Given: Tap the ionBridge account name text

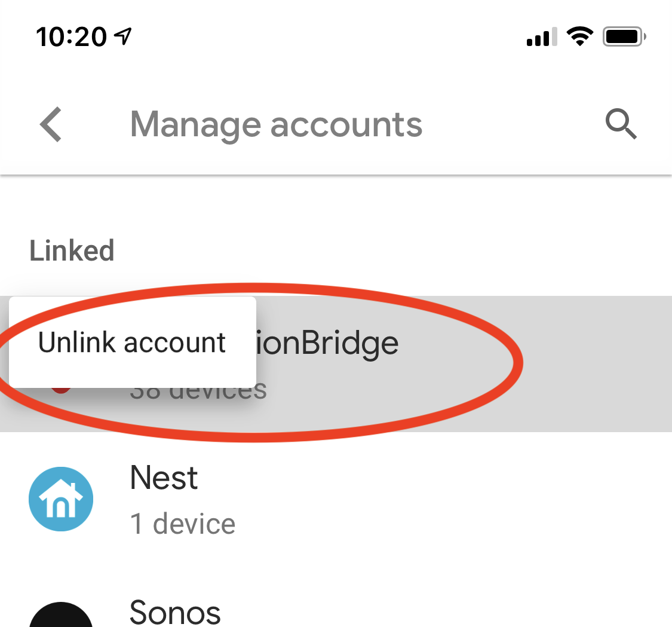Looking at the screenshot, I should pos(328,343).
